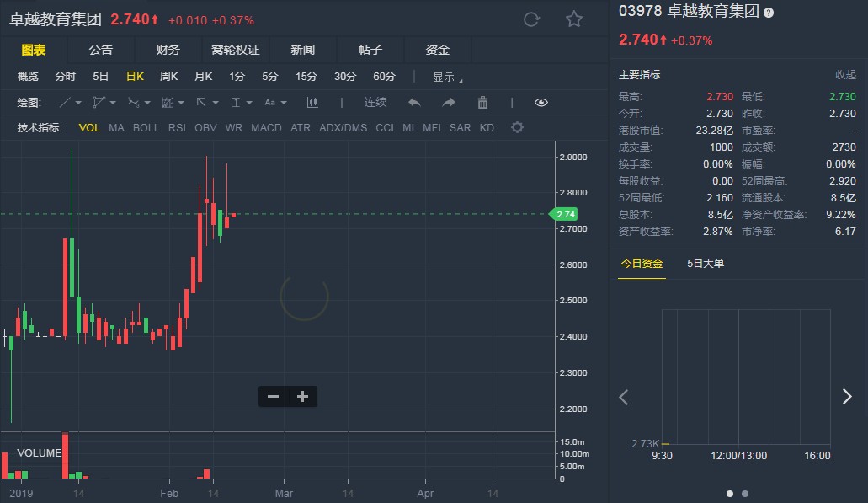868x503 pixels.
Task: Open the 显示 display dropdown
Action: [447, 77]
